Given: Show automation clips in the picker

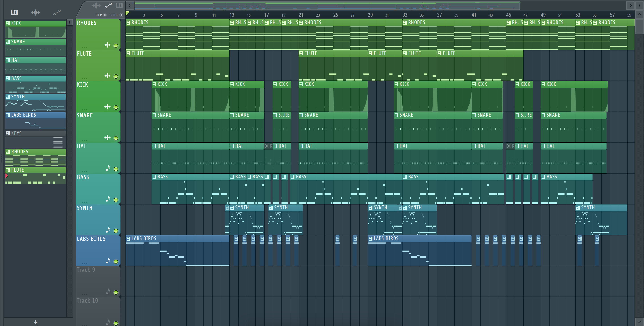Looking at the screenshot, I should point(57,12).
